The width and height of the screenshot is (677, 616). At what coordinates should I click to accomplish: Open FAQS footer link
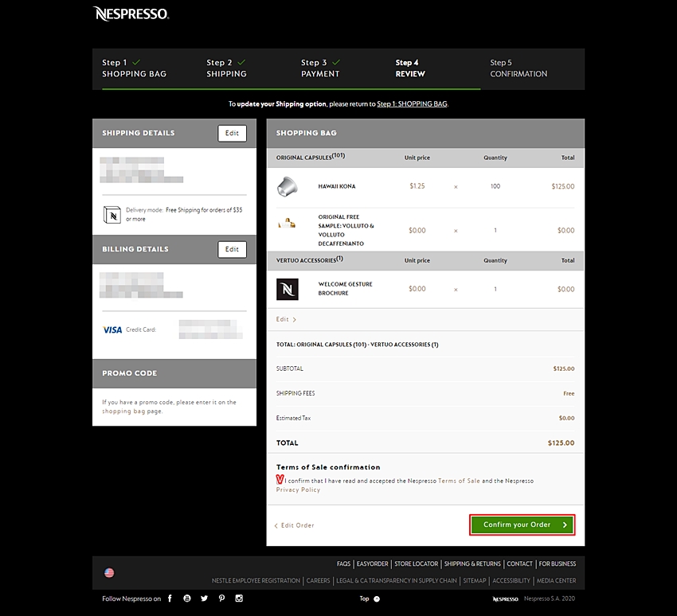click(x=344, y=563)
